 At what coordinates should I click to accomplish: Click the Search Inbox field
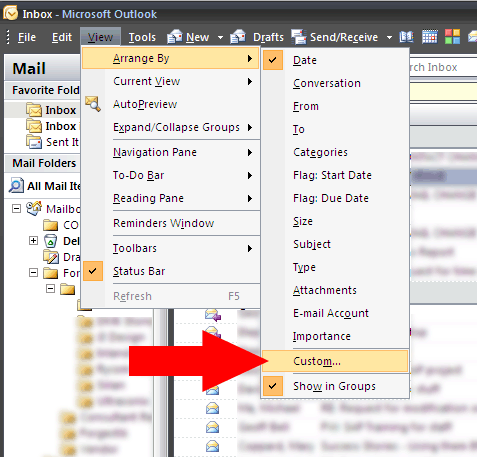point(443,67)
